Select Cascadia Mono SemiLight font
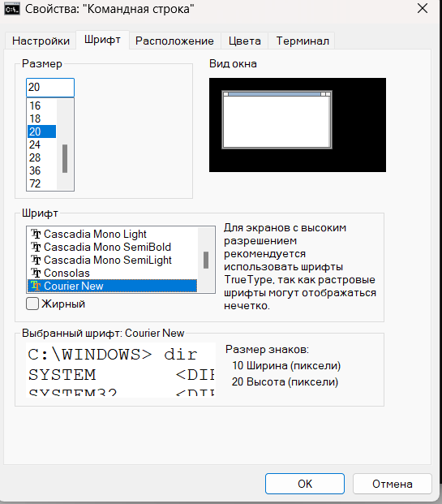This screenshot has height=504, width=442. click(113, 260)
